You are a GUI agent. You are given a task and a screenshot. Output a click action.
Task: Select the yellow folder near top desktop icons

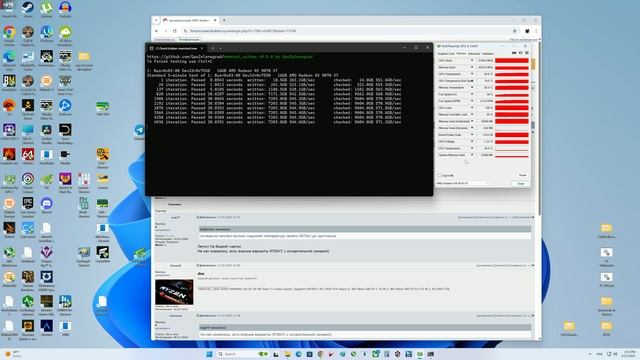pyautogui.click(x=84, y=57)
